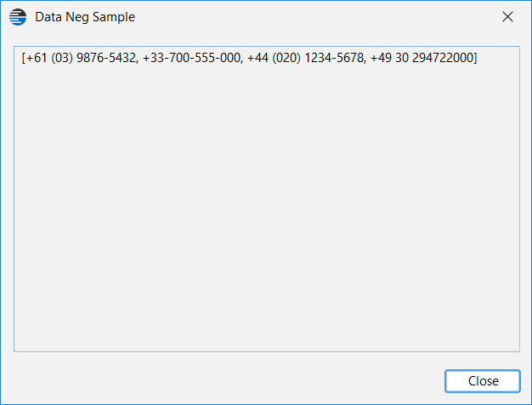The image size is (532, 405).
Task: Click the 9876-5432 number segment
Action: 106,58
